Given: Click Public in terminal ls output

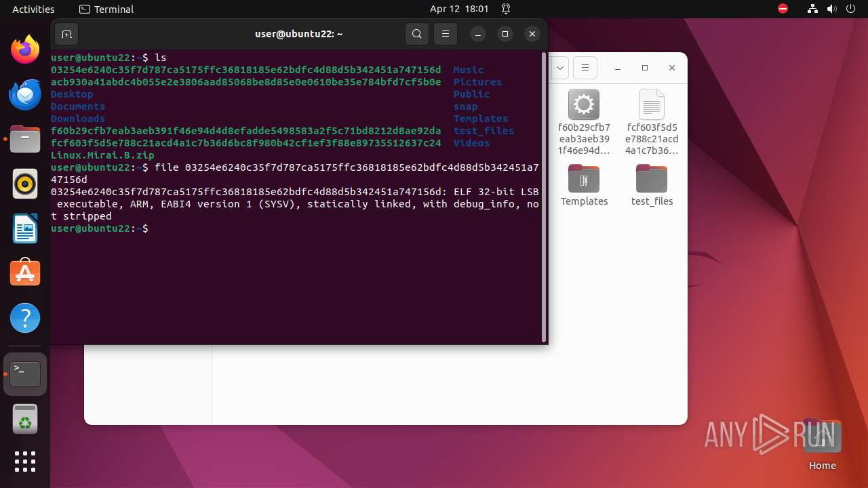Looking at the screenshot, I should coord(472,94).
